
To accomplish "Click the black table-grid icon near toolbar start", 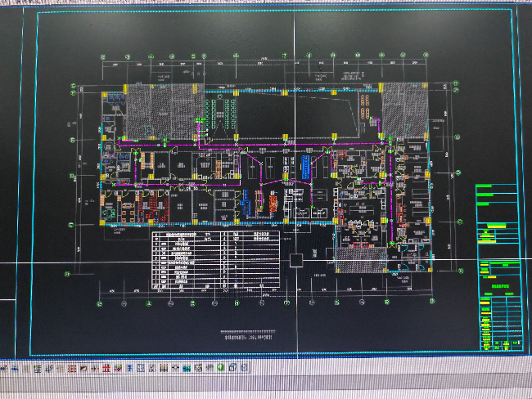I will click(x=38, y=369).
